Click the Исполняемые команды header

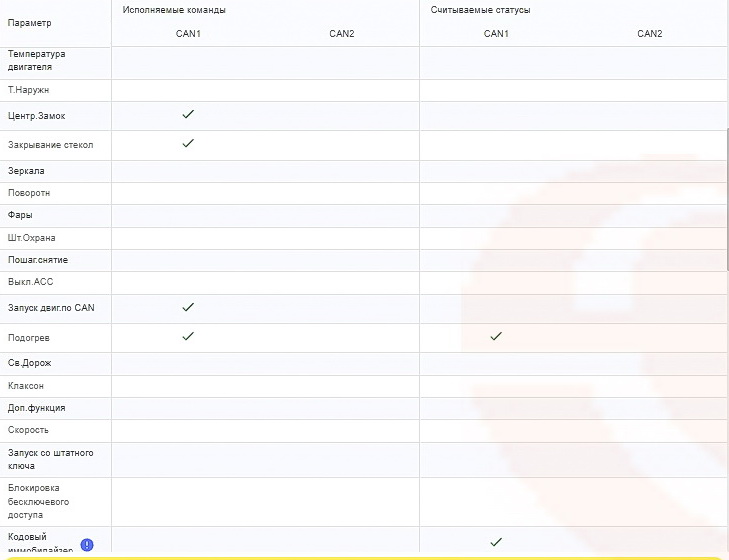pyautogui.click(x=174, y=10)
